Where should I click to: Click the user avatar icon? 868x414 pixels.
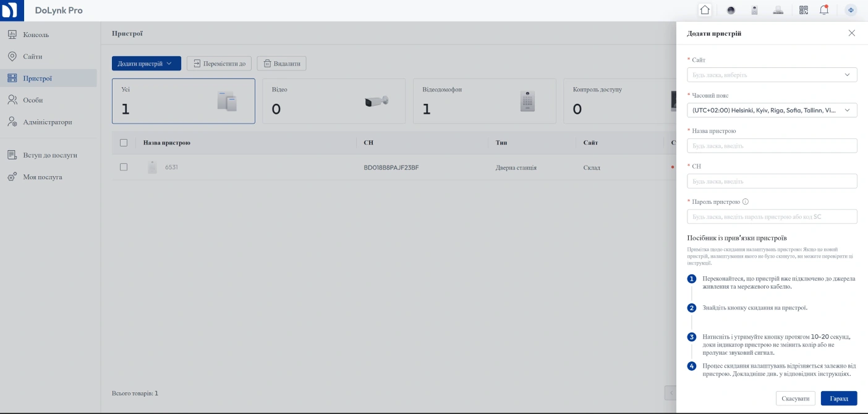(851, 10)
